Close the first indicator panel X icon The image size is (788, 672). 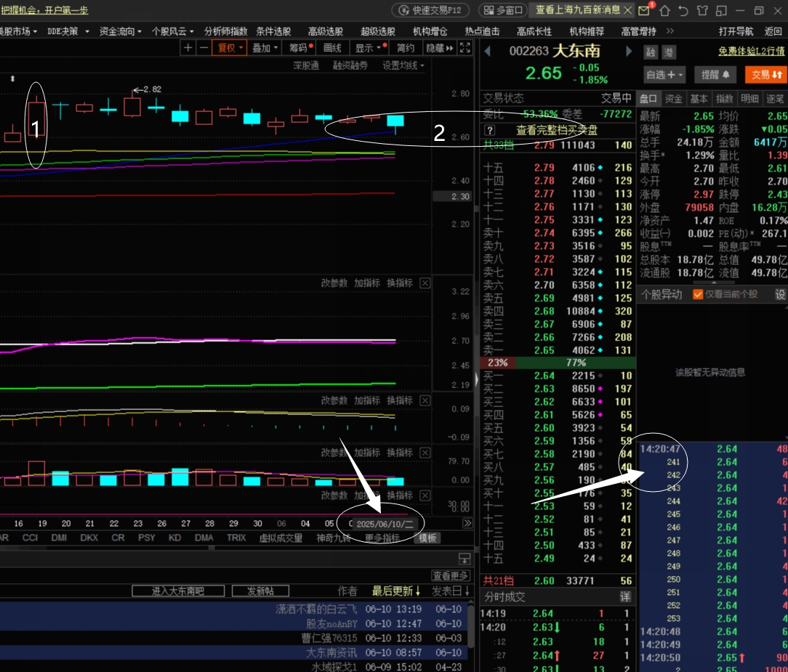click(x=425, y=283)
